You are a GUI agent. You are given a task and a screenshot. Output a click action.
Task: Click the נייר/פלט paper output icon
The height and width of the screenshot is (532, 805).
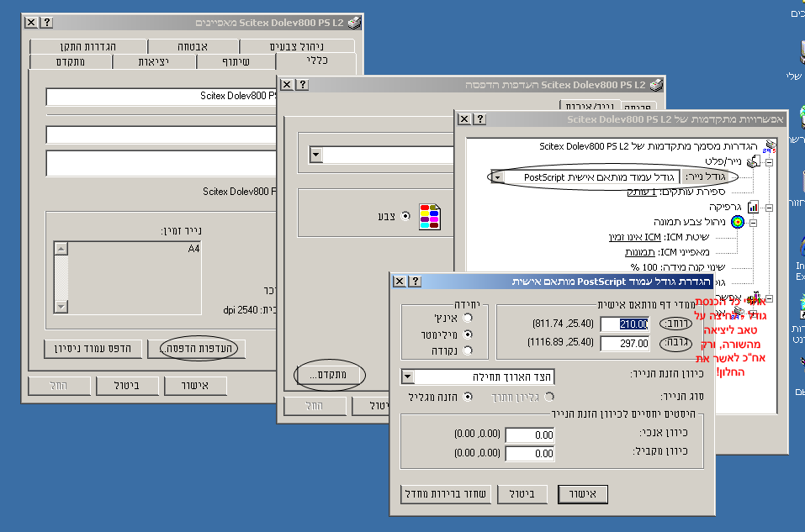click(x=753, y=161)
